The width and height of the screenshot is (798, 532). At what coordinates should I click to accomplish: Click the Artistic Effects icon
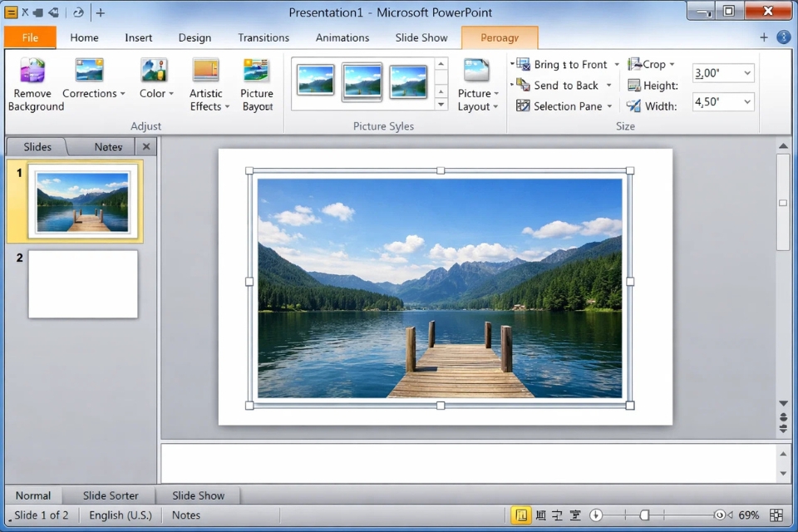point(205,71)
